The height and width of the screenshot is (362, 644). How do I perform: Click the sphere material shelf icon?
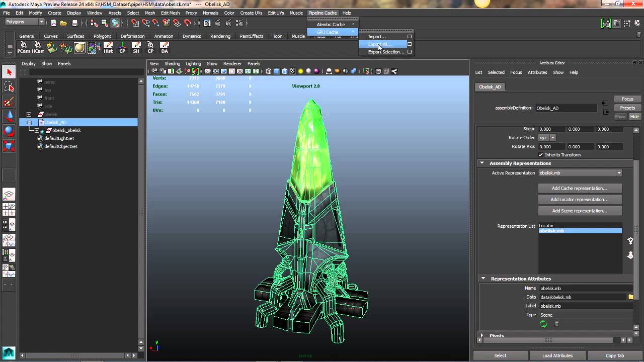tap(80, 48)
